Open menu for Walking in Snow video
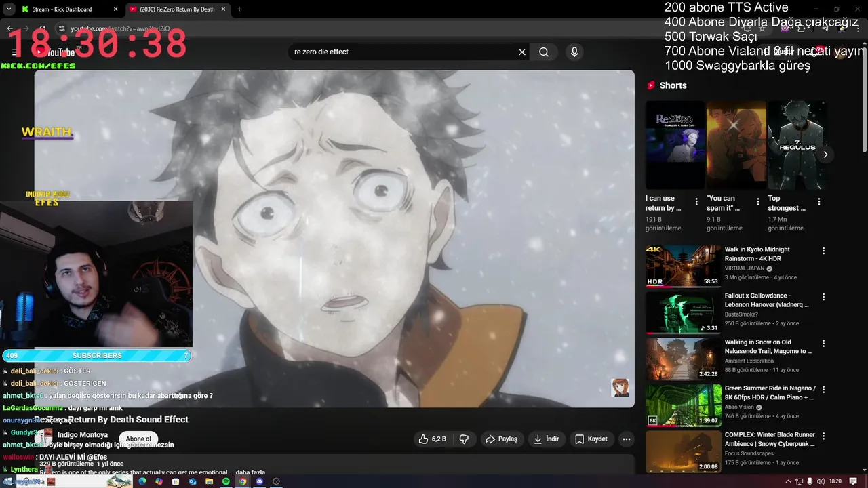This screenshot has width=868, height=488. 824,344
